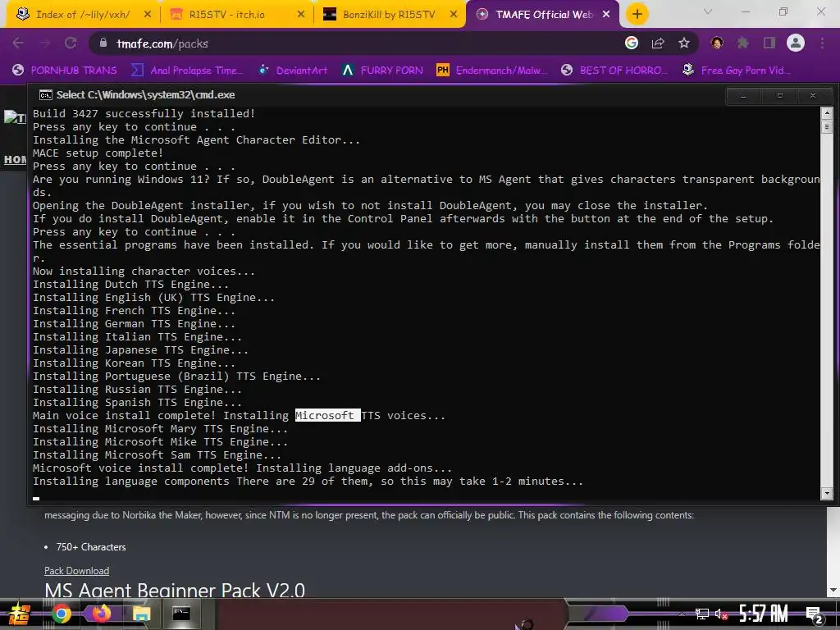Screen dimensions: 840x630
Task: Click 'Installing Microsoft Sam TTS Engine...' line
Action: pyautogui.click(x=157, y=454)
